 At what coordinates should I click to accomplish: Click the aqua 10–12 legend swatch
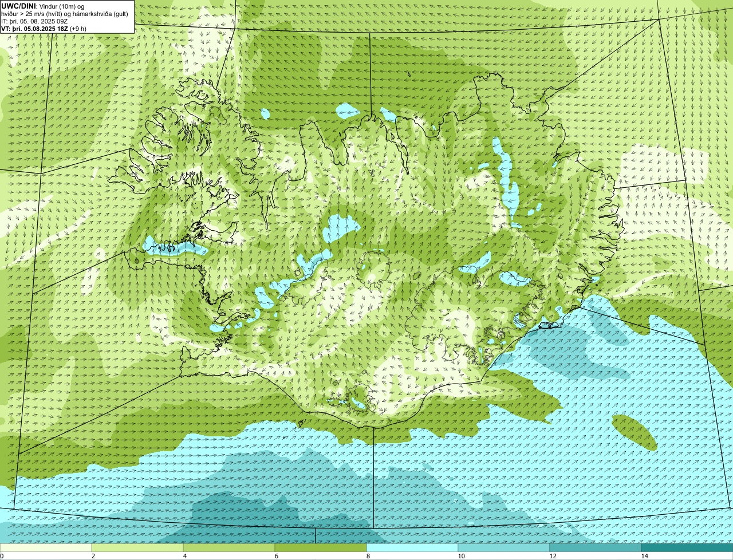tap(504, 547)
